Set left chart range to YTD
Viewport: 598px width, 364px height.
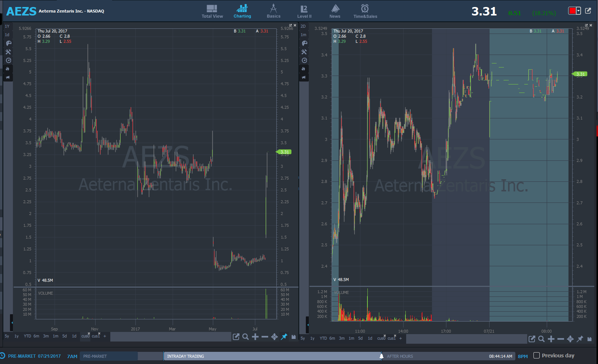coord(27,336)
